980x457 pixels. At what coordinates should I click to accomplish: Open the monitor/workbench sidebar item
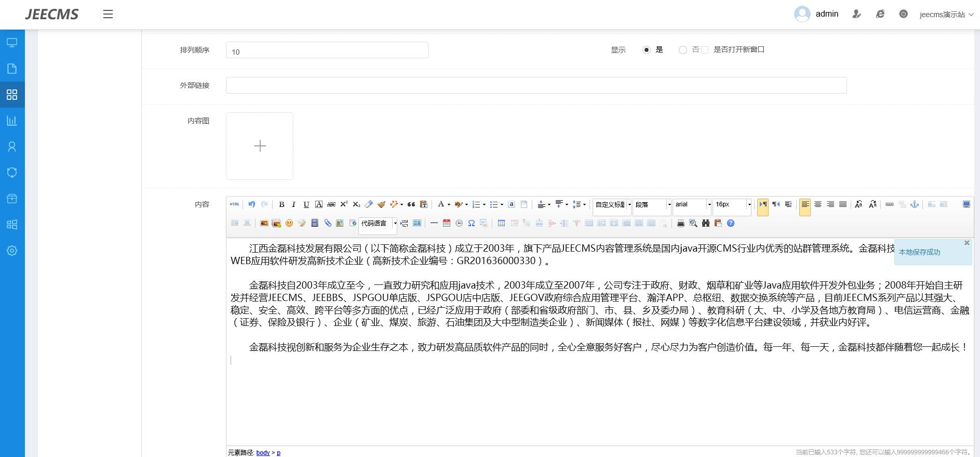pos(12,43)
